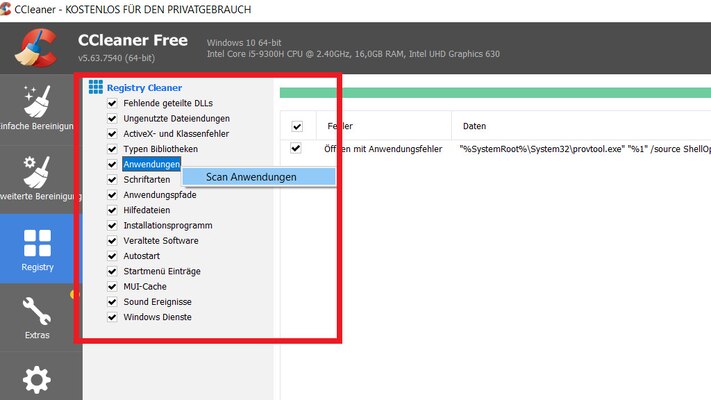
Task: Toggle the select-all checkbox in results header
Action: click(x=297, y=127)
